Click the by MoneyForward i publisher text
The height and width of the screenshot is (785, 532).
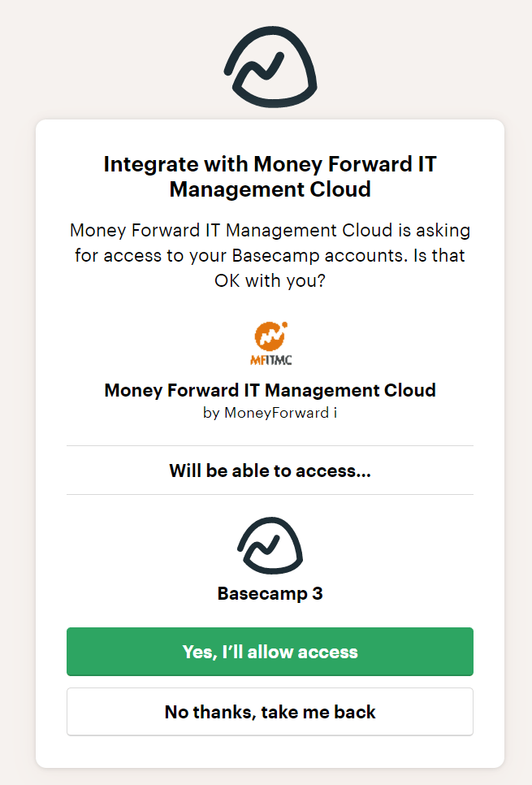(x=270, y=413)
